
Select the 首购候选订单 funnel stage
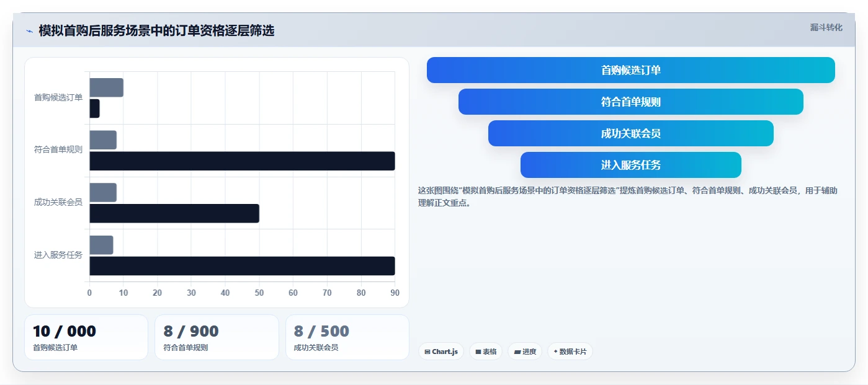630,70
